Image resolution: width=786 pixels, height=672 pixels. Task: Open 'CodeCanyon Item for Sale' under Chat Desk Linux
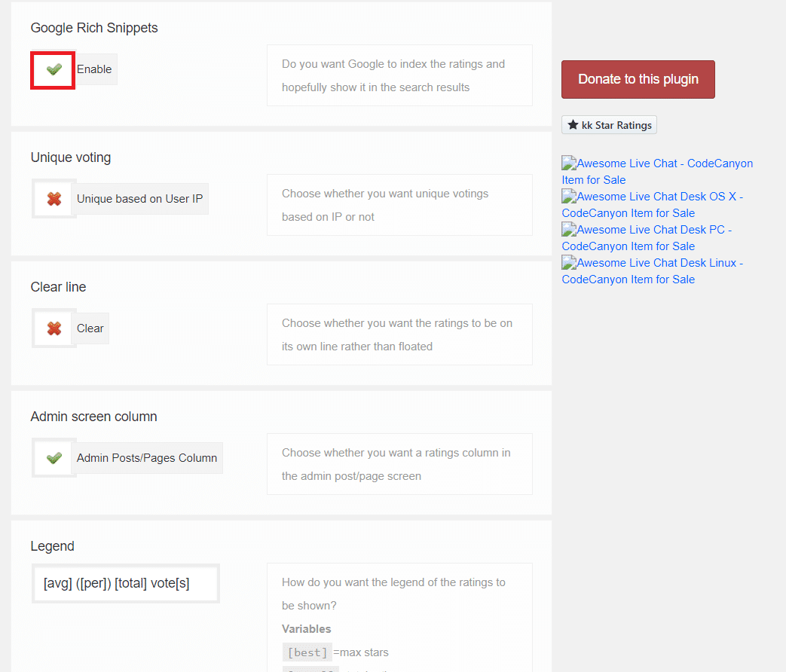tap(628, 279)
